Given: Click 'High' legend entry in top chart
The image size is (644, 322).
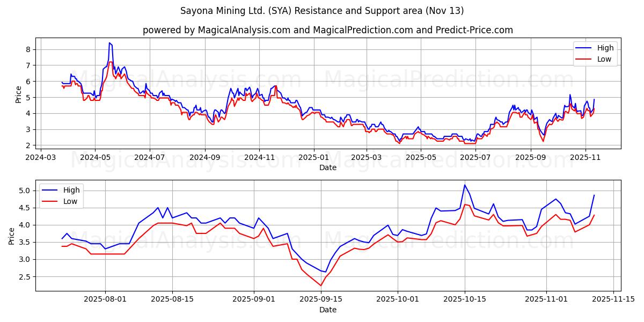Looking at the screenshot, I should coord(605,48).
